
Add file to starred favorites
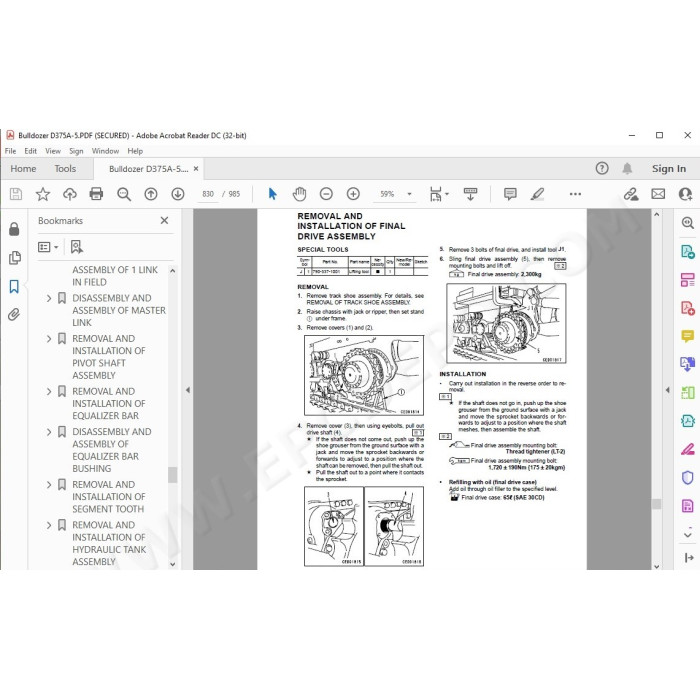click(43, 194)
